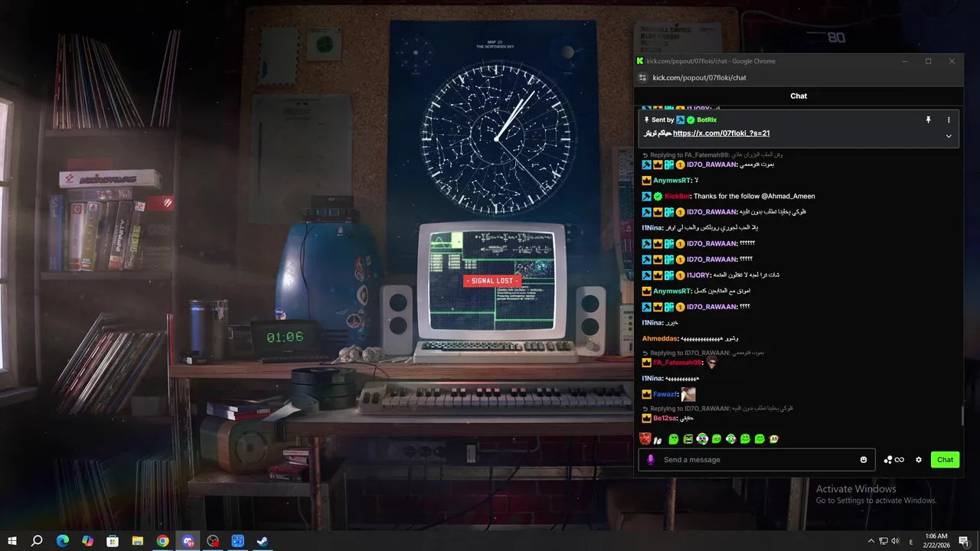This screenshot has width=980, height=551.
Task: Open Microsoft Store from taskbar
Action: click(113, 541)
